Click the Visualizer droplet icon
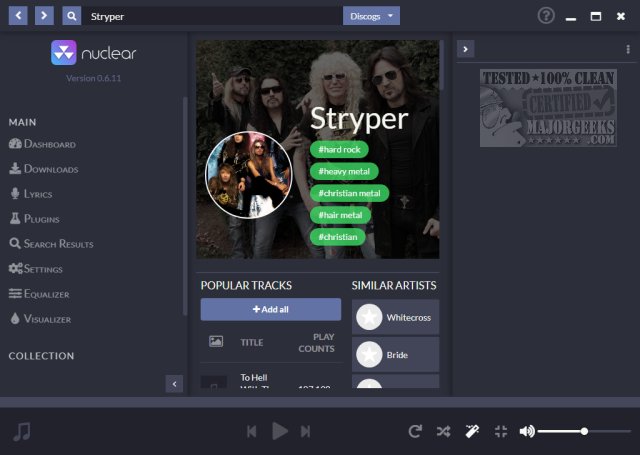Image resolution: width=640 pixels, height=455 pixels. [x=15, y=318]
